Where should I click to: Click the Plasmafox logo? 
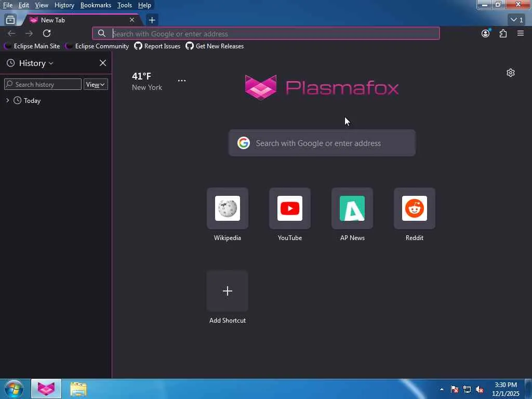322,87
